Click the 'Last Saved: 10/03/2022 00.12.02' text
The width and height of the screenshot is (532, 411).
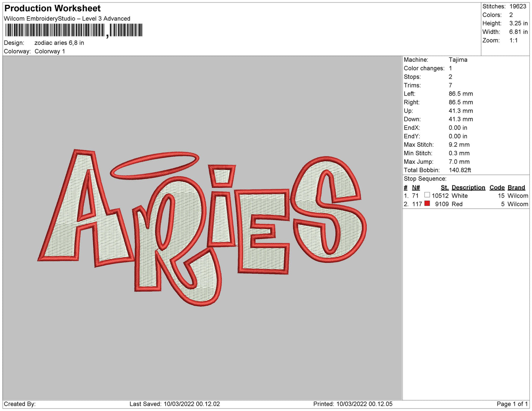(x=175, y=404)
